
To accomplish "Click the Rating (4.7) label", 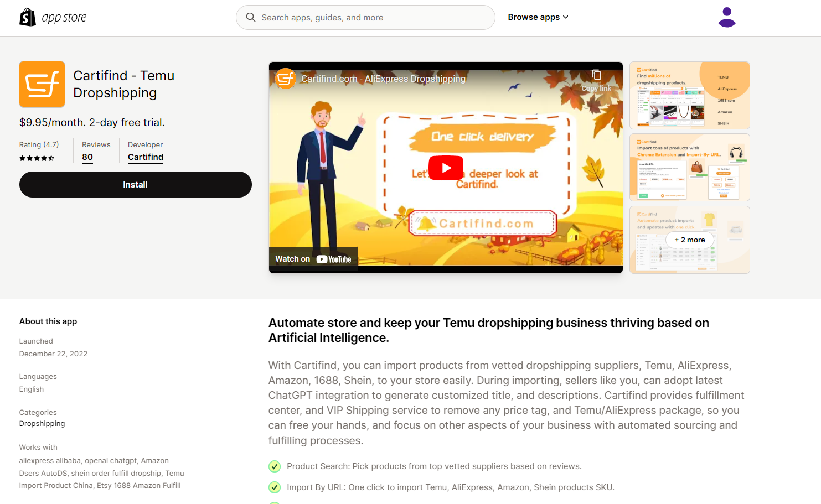I will (x=39, y=144).
